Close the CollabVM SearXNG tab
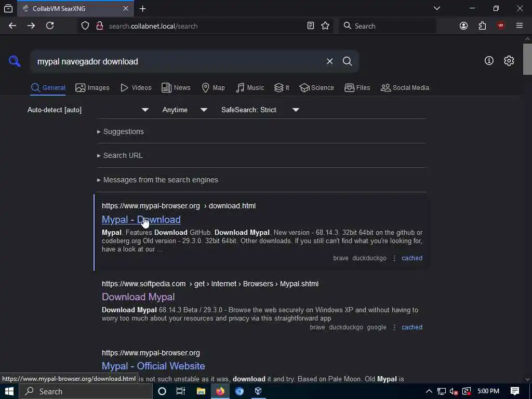 tap(126, 8)
